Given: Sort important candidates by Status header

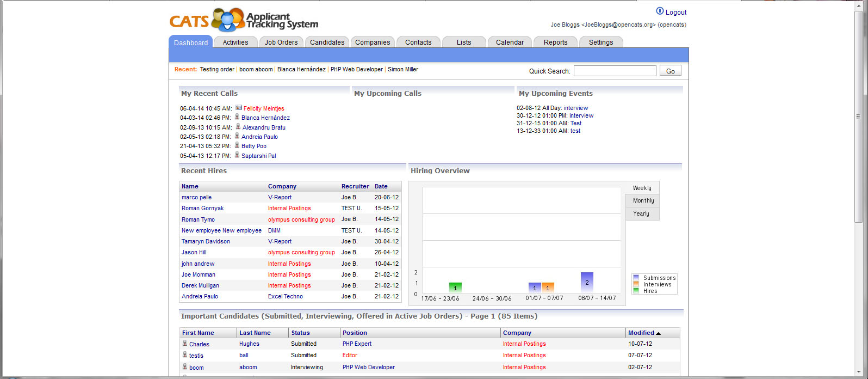Looking at the screenshot, I should (x=300, y=333).
